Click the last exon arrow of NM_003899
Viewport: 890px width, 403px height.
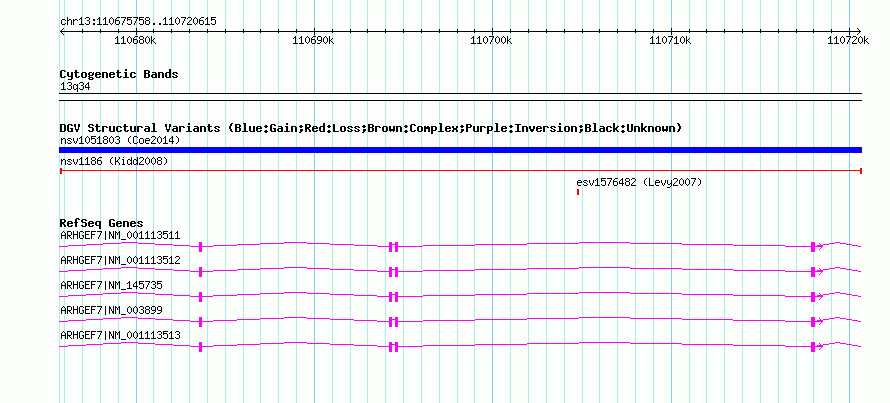[x=816, y=322]
